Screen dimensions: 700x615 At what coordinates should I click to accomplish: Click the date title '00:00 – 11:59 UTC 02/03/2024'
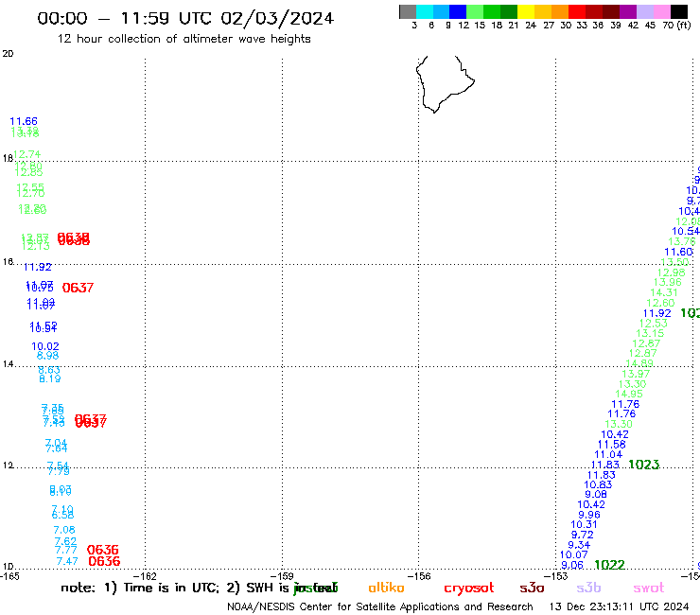click(185, 18)
